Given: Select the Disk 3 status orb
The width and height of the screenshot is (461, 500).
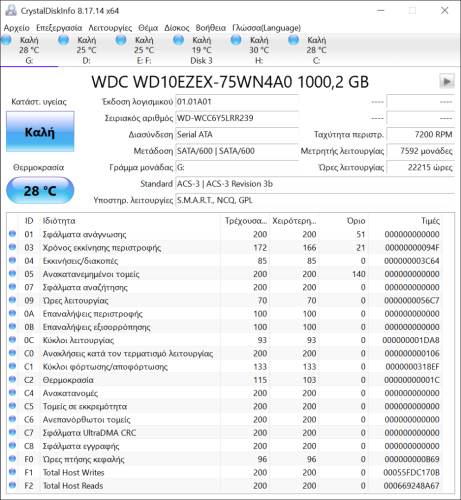Looking at the screenshot, I should tap(179, 40).
